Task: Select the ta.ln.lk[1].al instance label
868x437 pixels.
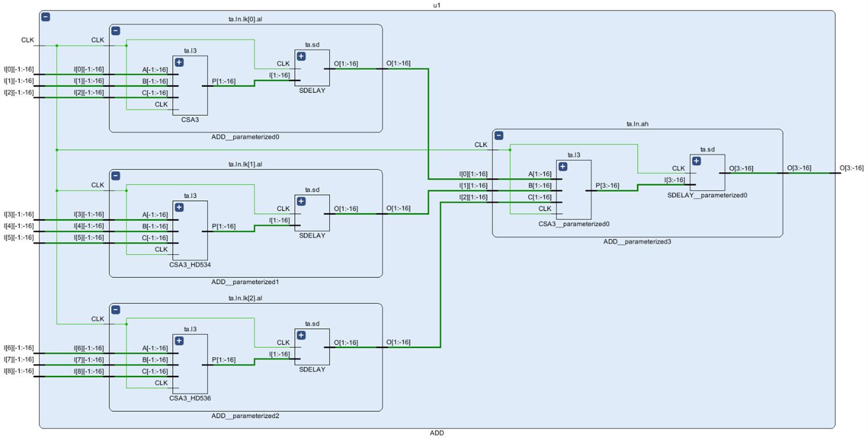Action: point(246,164)
